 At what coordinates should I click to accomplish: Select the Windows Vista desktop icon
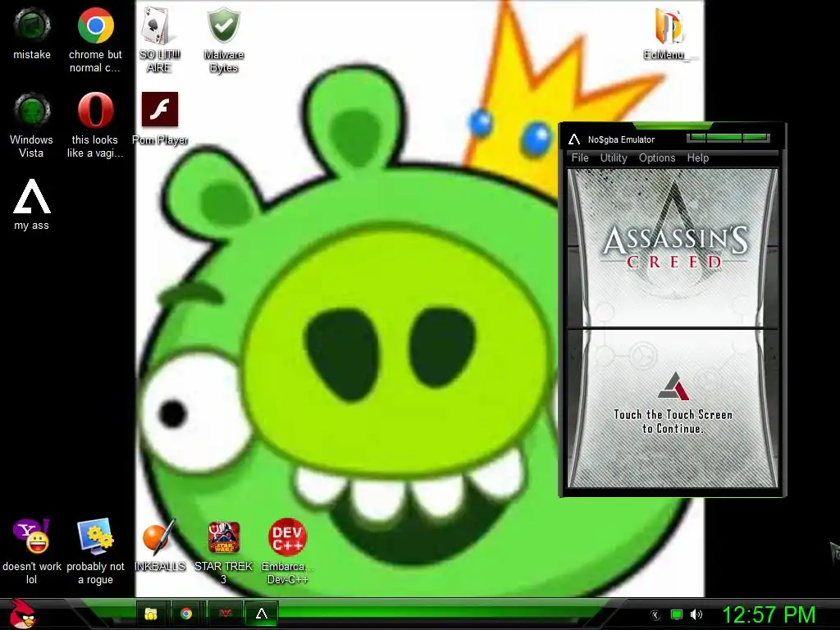(x=32, y=125)
